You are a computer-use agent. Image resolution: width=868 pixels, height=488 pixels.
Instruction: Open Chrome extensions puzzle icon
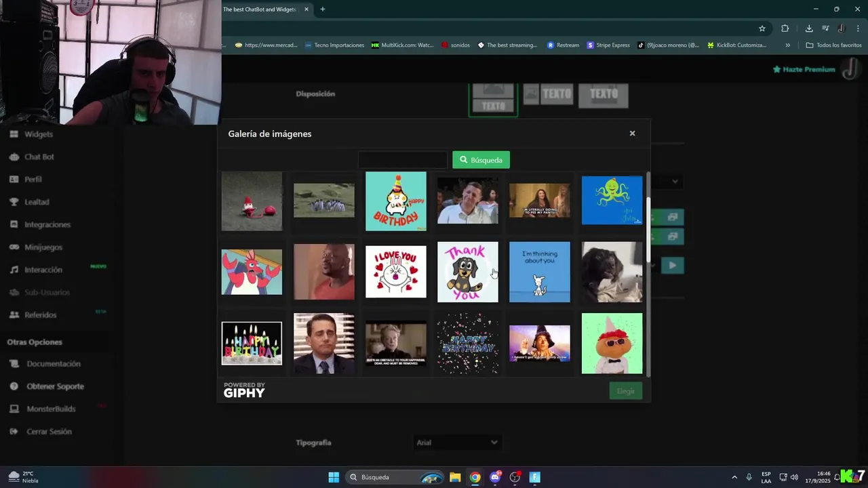coord(785,28)
